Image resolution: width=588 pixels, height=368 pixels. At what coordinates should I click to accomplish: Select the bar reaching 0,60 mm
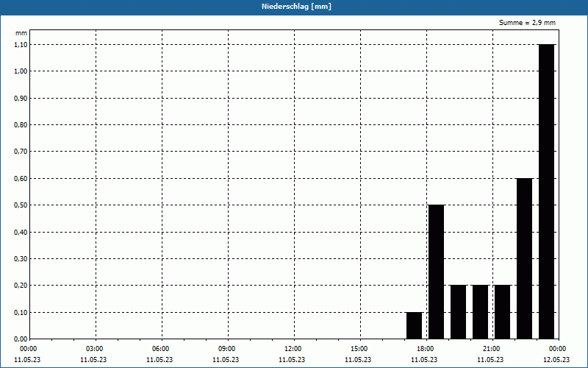click(x=524, y=258)
